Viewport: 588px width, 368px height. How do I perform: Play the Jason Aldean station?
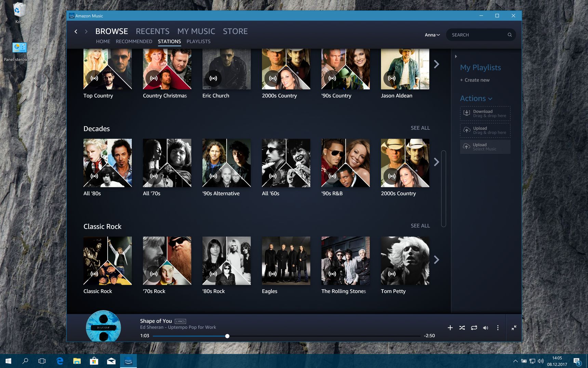click(x=392, y=78)
